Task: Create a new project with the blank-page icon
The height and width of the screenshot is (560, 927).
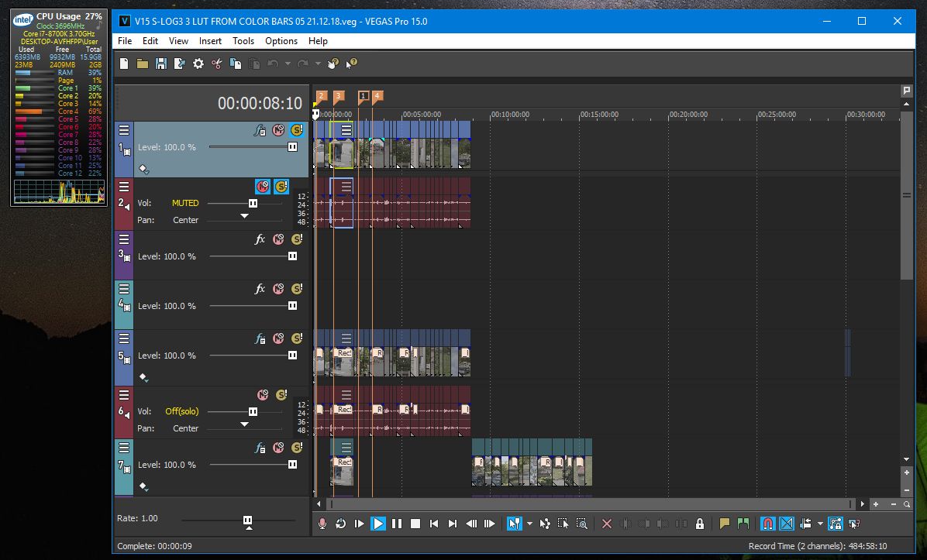Action: pyautogui.click(x=124, y=64)
